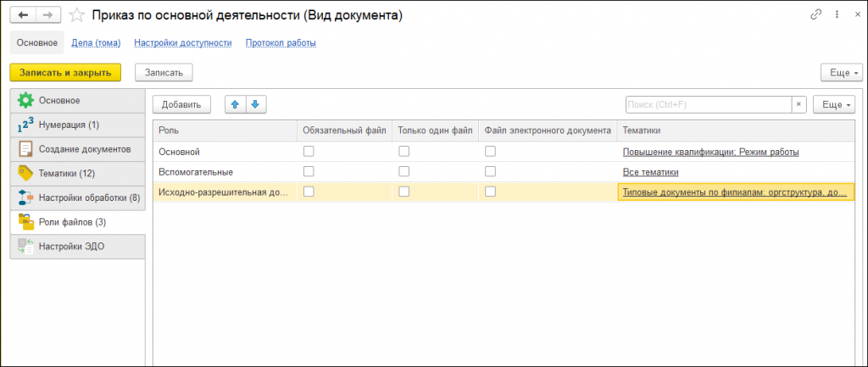Screen dimensions: 868x367
Task: Tick Только один файл for Вспомогательные role
Action: (404, 171)
